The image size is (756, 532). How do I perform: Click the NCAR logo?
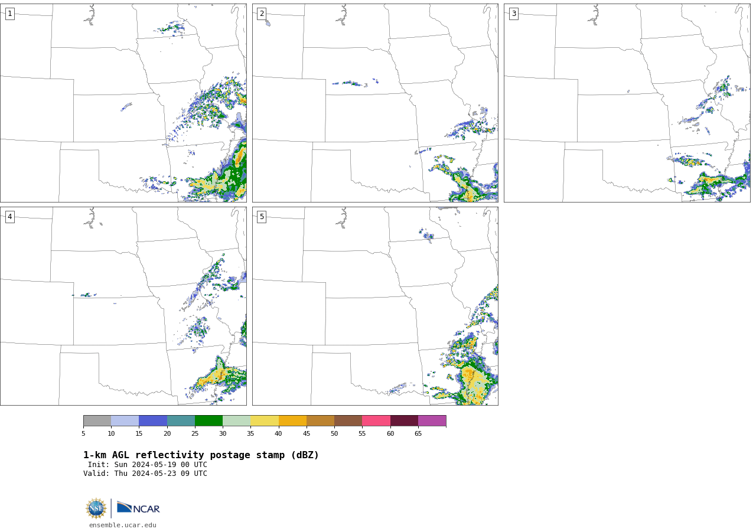pyautogui.click(x=138, y=508)
